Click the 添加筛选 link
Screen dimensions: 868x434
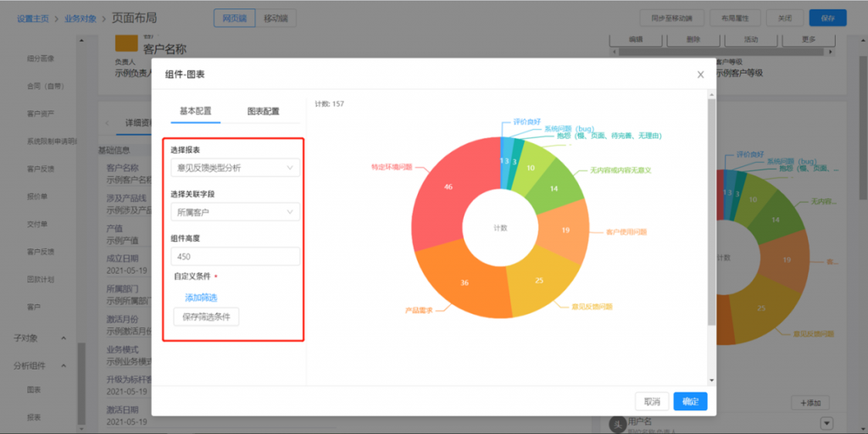pyautogui.click(x=201, y=298)
